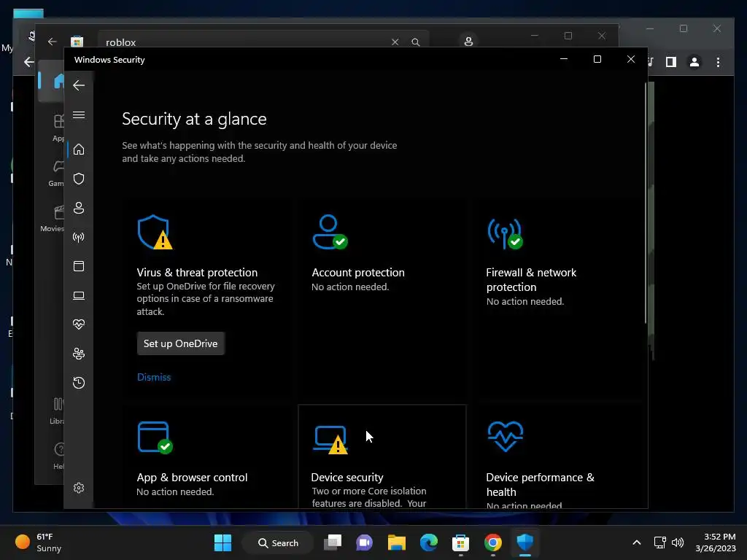Click the taskbar Search box
Screen dimensions: 747x560
point(279,542)
